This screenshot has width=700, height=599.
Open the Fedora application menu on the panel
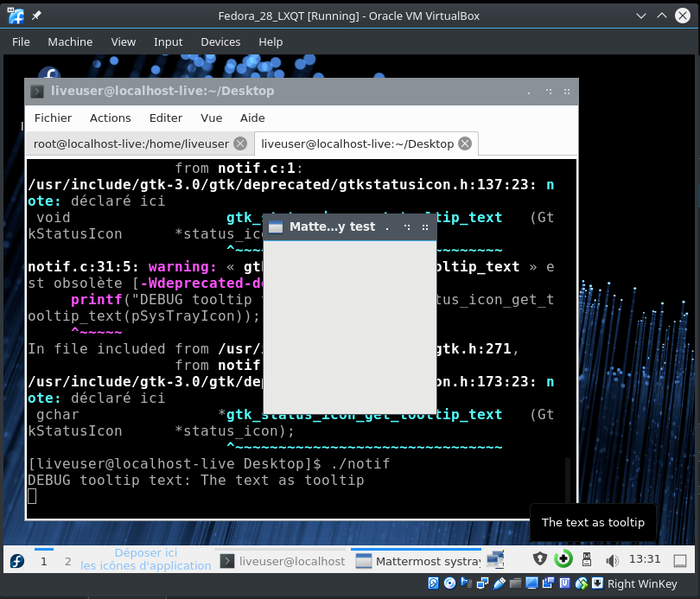tap(17, 561)
